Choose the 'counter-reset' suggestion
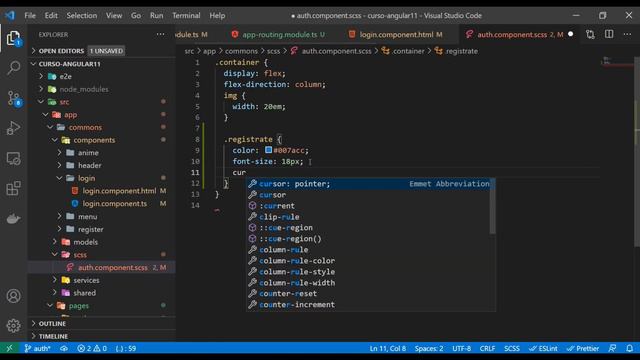640x360 pixels. (x=369, y=293)
